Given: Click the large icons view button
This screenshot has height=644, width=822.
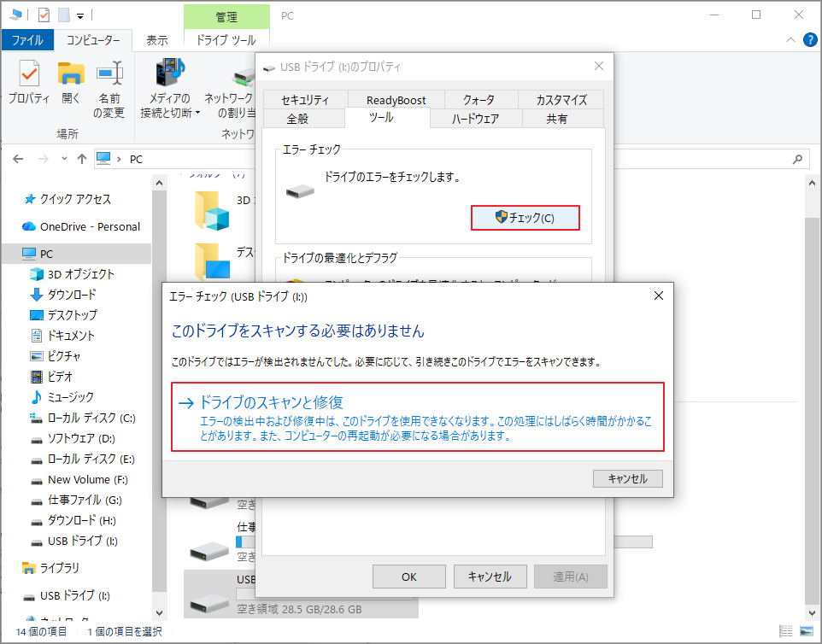Looking at the screenshot, I should [x=807, y=631].
